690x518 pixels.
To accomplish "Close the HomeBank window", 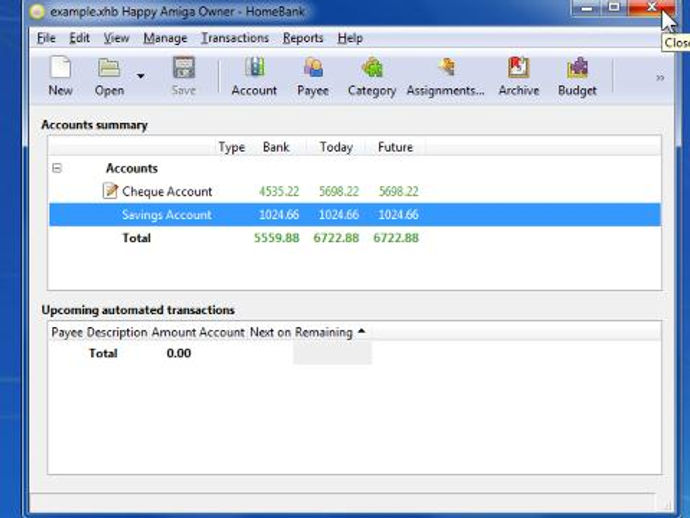I will coord(652,7).
